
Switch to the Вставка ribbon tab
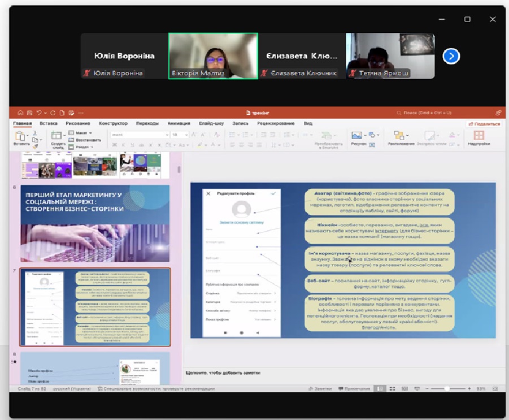[x=49, y=123]
